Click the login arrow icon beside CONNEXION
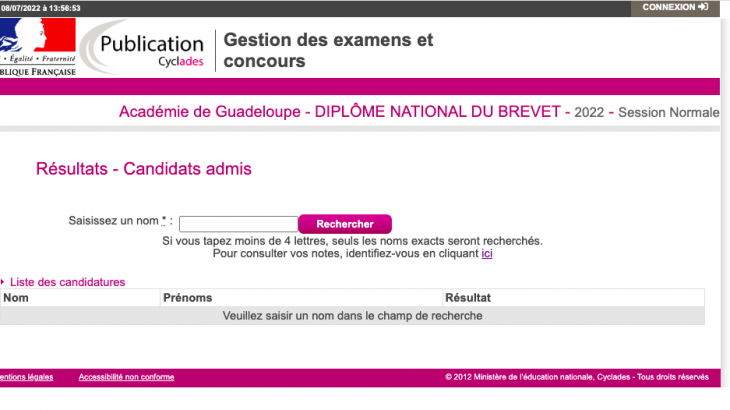730x410 pixels. (703, 7)
